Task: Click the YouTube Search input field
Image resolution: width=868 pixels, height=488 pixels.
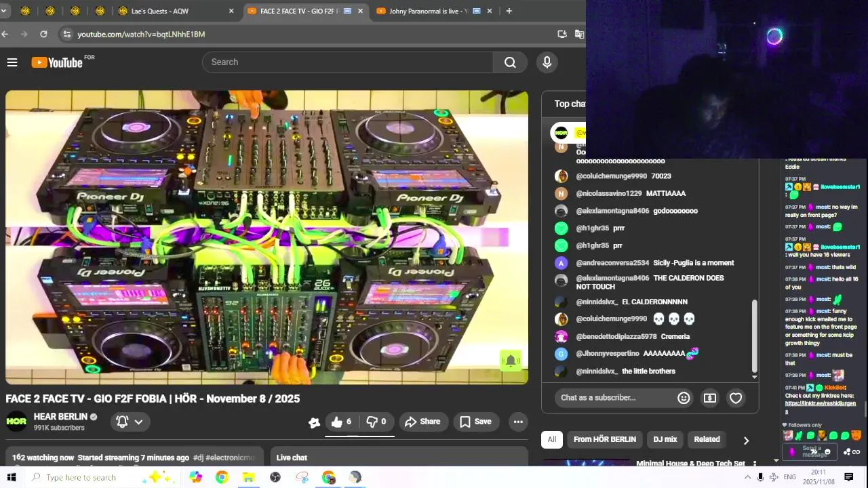Action: point(348,62)
